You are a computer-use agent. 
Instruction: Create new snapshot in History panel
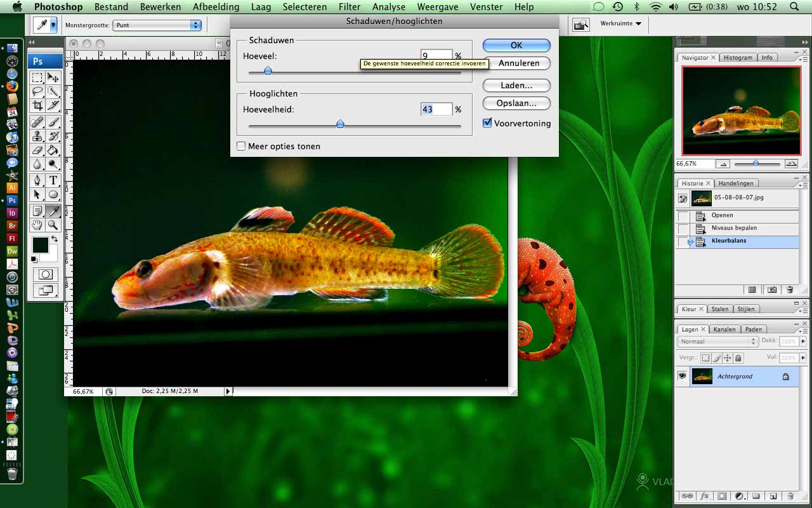pos(772,290)
